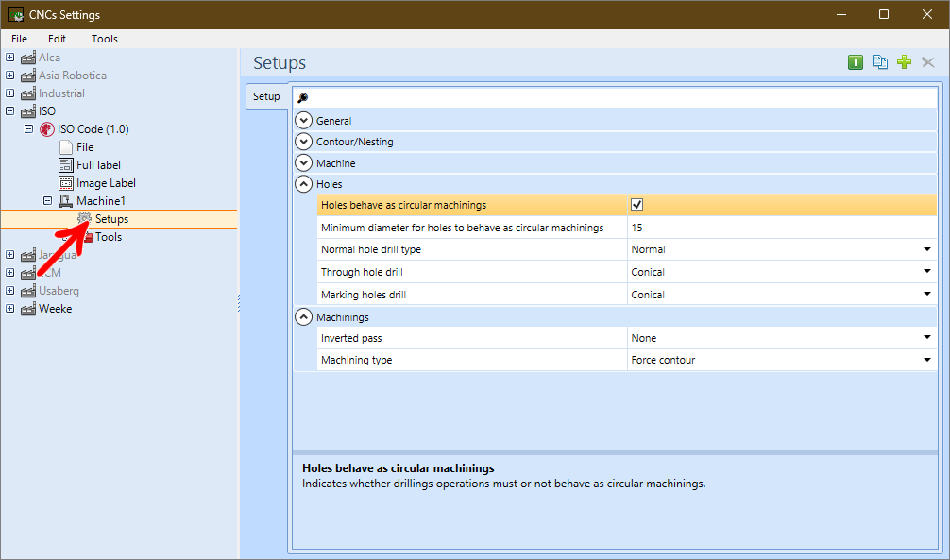The image size is (950, 560).
Task: Click the blank page icon beside File
Action: point(65,147)
